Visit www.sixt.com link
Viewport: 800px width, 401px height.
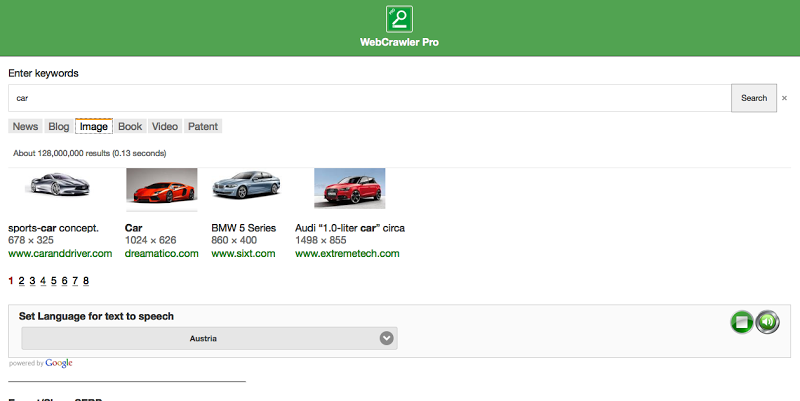(243, 254)
